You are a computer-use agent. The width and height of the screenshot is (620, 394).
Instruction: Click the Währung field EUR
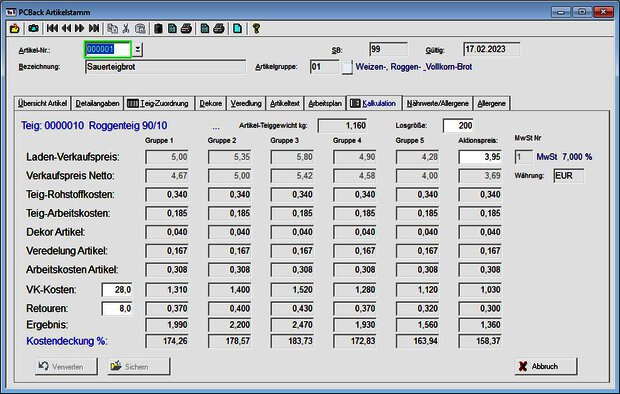(569, 176)
